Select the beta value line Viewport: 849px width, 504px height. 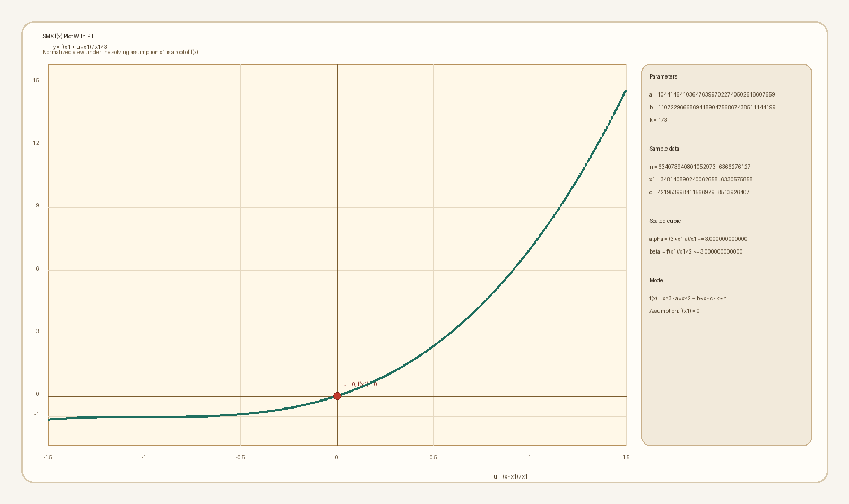(696, 252)
